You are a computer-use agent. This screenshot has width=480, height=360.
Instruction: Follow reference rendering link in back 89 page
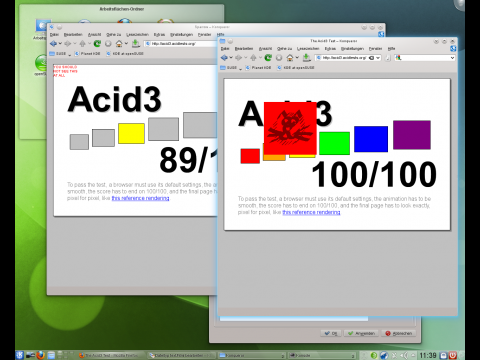(x=140, y=198)
